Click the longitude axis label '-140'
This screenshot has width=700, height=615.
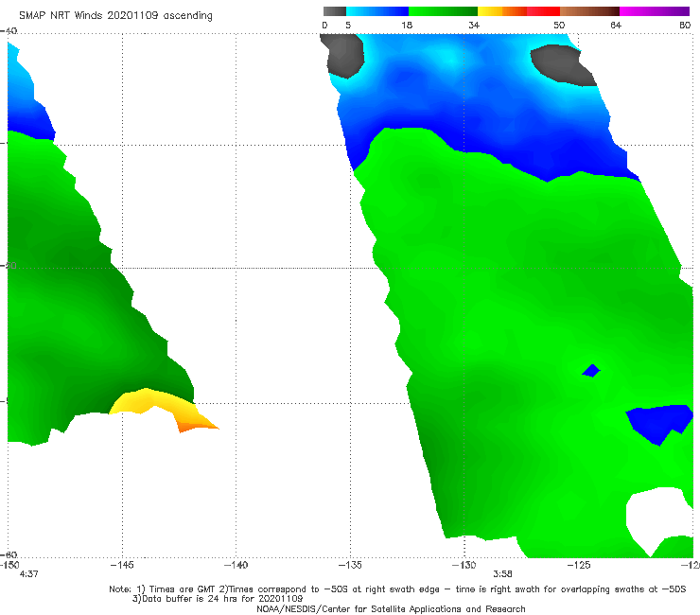coord(236,565)
